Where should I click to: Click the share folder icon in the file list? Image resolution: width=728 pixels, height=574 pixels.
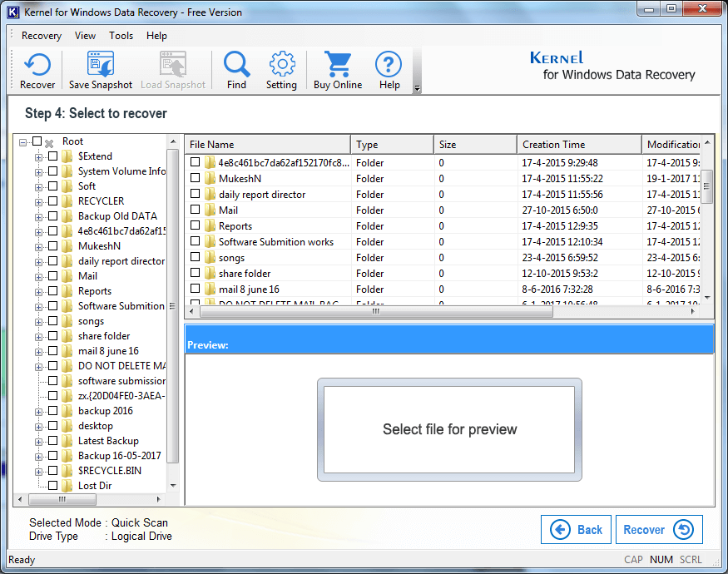[x=210, y=273]
